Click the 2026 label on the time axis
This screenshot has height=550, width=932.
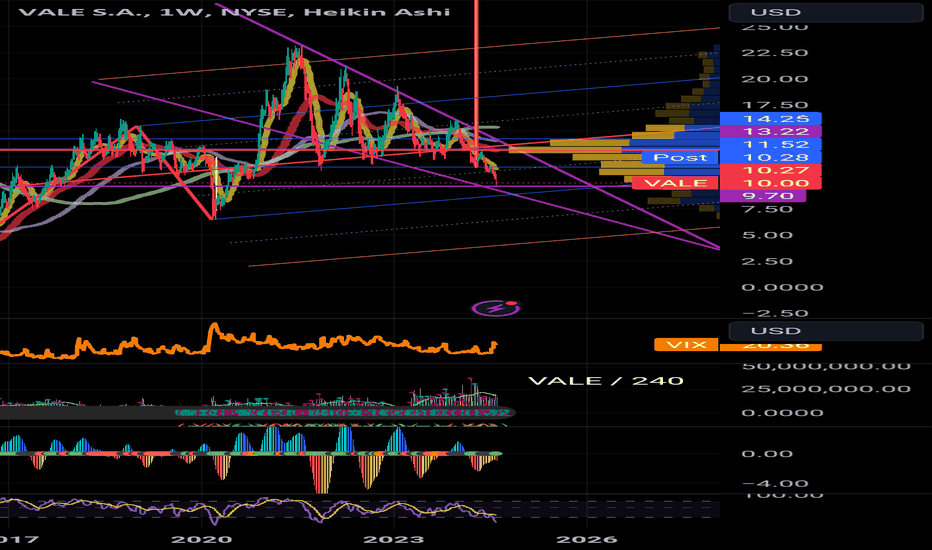586,540
